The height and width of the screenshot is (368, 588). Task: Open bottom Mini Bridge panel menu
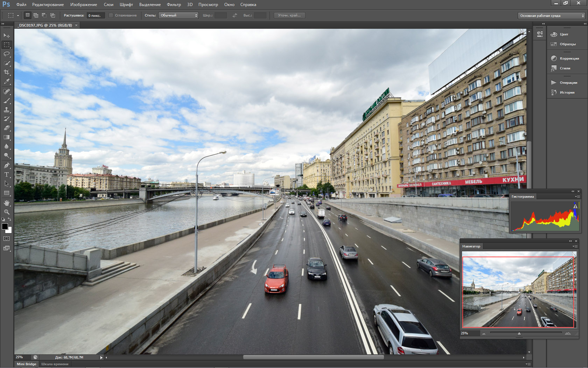[x=528, y=364]
